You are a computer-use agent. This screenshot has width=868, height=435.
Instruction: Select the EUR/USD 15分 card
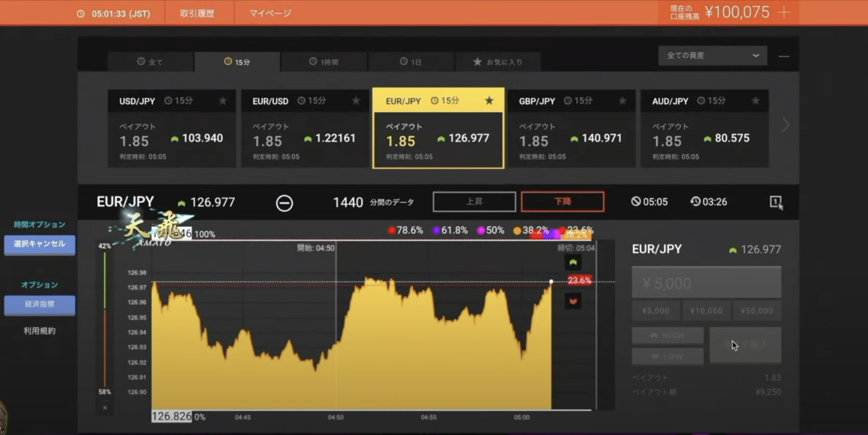pyautogui.click(x=305, y=129)
